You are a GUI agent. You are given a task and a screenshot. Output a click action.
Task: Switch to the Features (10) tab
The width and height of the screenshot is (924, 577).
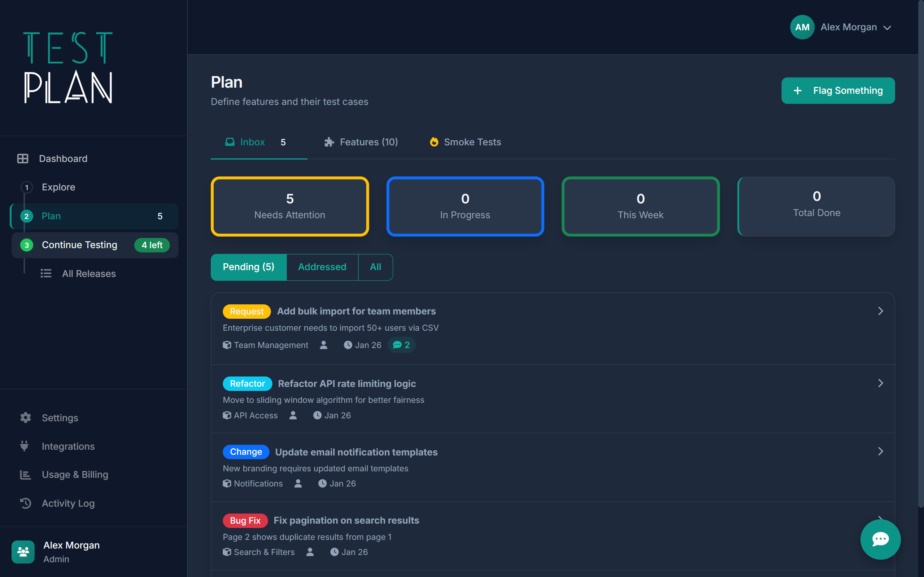pyautogui.click(x=361, y=142)
